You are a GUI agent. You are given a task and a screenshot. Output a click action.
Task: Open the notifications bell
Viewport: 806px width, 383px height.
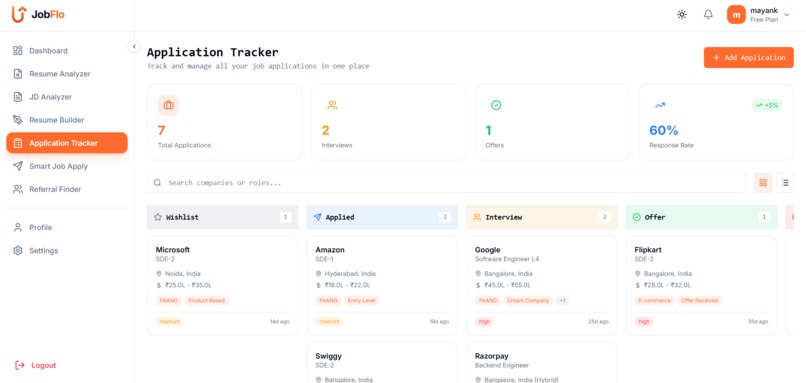pyautogui.click(x=708, y=15)
